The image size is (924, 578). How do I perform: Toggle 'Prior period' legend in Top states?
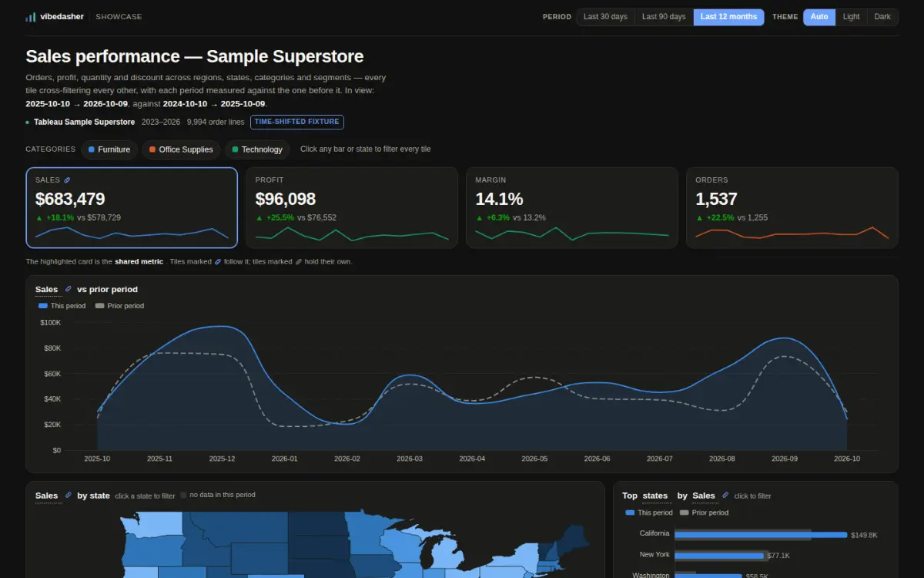tap(704, 512)
